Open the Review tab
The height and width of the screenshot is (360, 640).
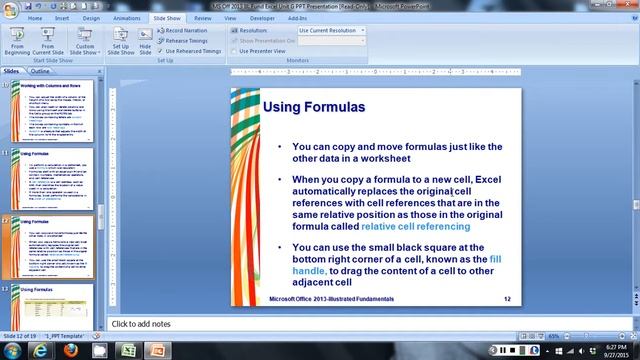[203, 18]
